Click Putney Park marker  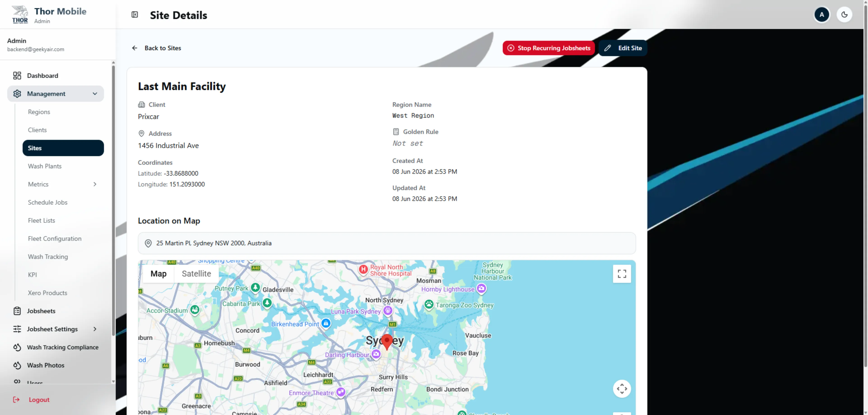pos(255,287)
